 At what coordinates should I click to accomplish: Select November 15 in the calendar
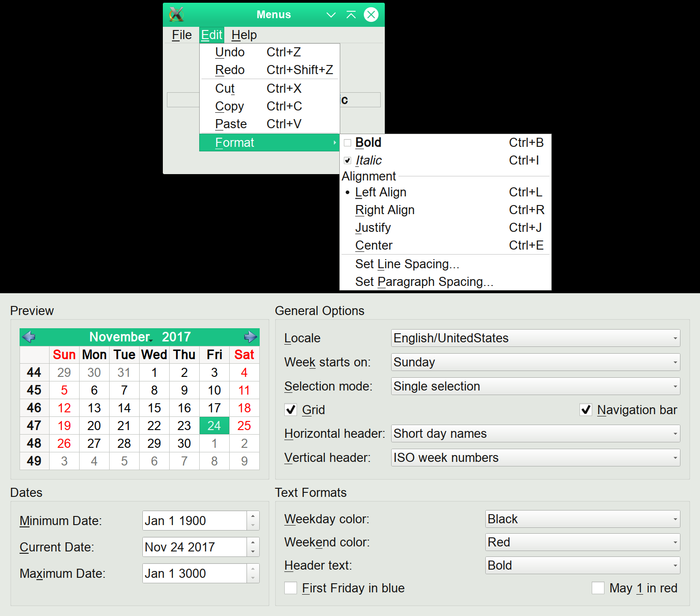tap(154, 408)
